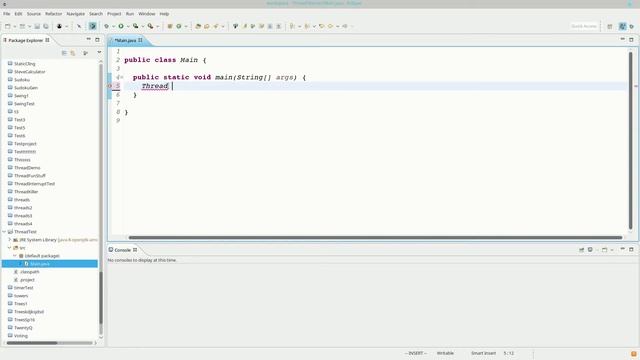Click the New Java Class icon

(179, 26)
